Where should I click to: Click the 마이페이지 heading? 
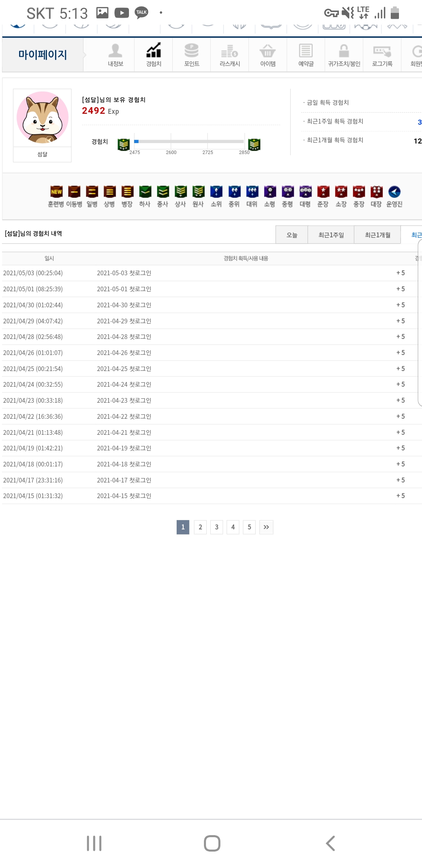pos(43,55)
